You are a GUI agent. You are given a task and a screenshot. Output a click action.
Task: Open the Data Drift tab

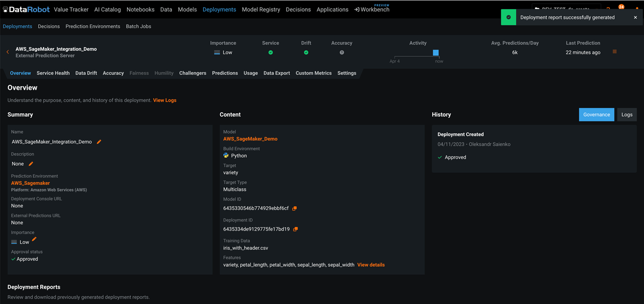coord(86,73)
